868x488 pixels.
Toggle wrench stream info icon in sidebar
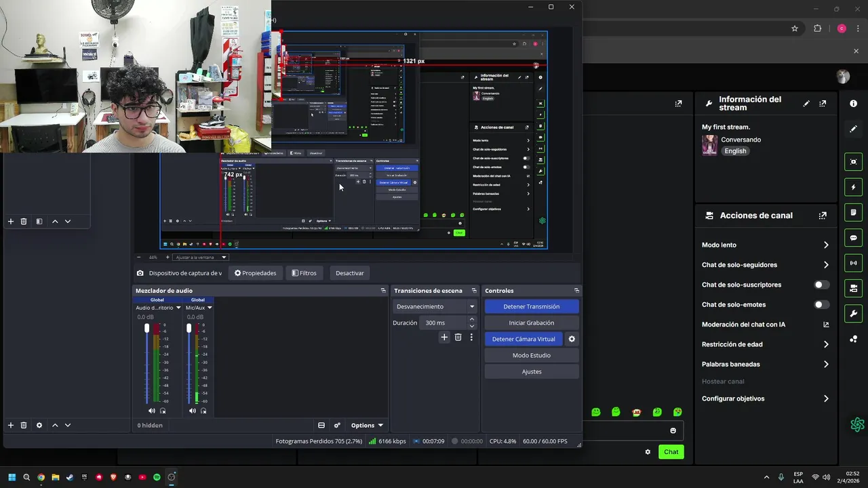click(x=854, y=314)
